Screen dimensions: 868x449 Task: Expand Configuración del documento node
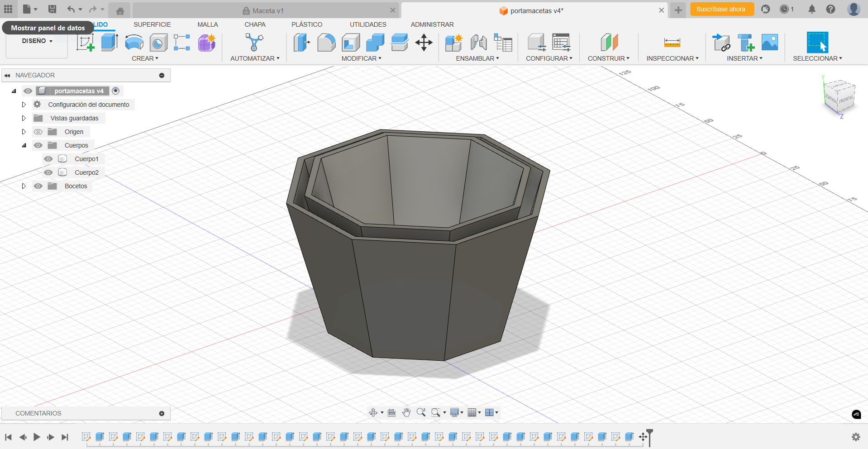[x=24, y=105]
